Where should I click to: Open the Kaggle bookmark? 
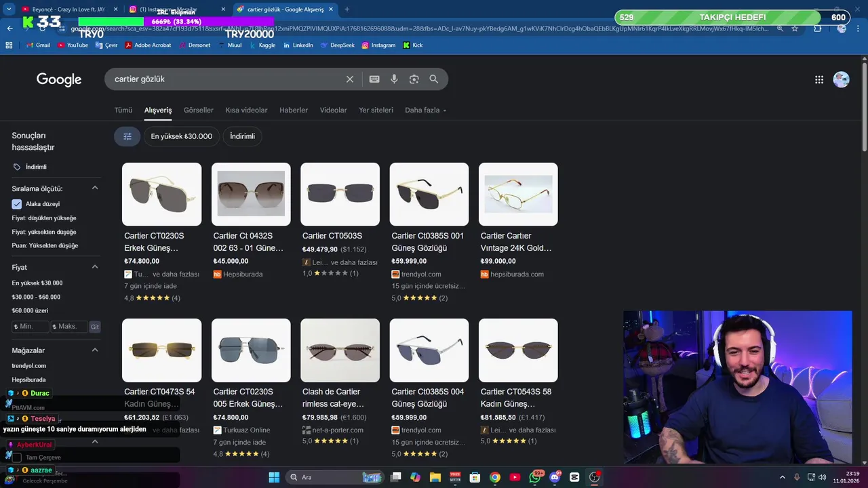(x=262, y=45)
